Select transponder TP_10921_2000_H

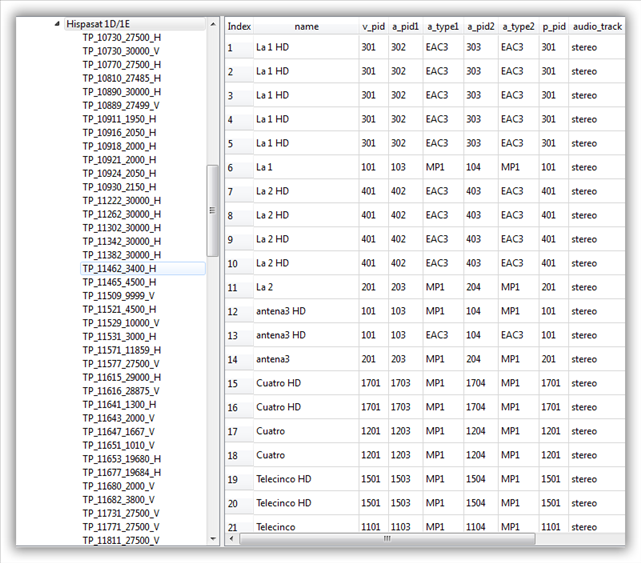pos(119,160)
